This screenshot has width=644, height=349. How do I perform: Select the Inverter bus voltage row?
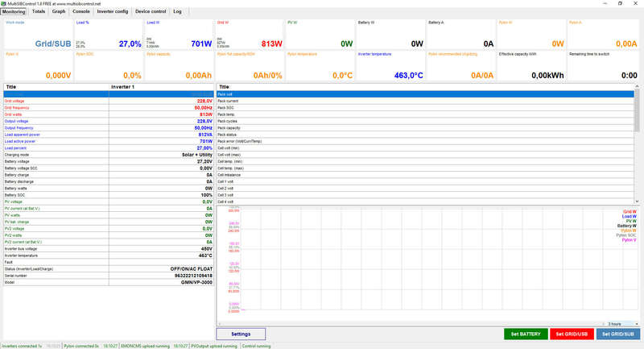pyautogui.click(x=109, y=249)
